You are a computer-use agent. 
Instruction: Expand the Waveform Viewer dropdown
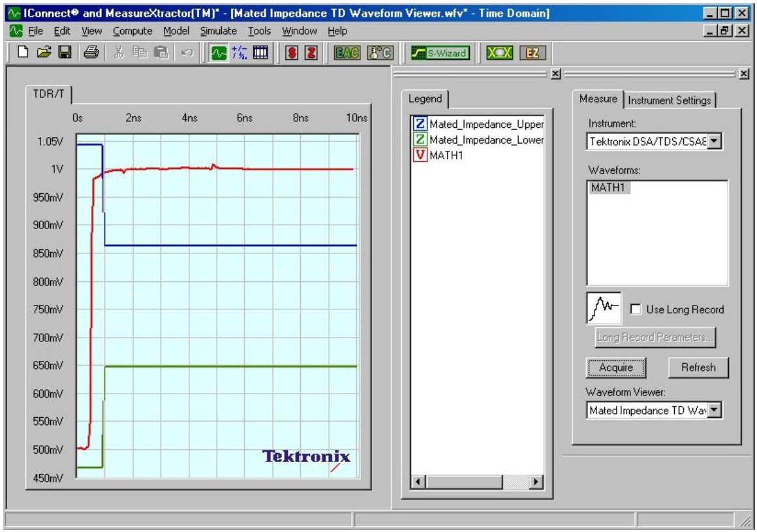pyautogui.click(x=714, y=410)
